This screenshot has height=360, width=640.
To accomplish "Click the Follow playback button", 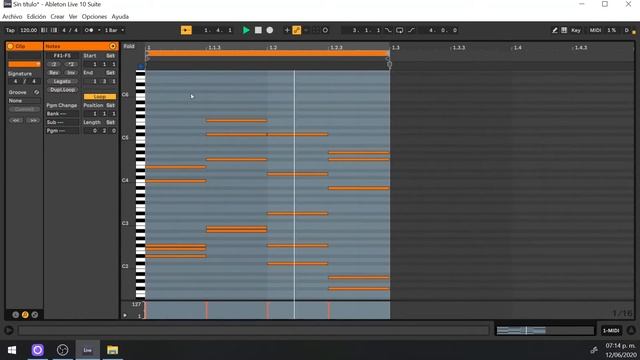I will (x=186, y=30).
